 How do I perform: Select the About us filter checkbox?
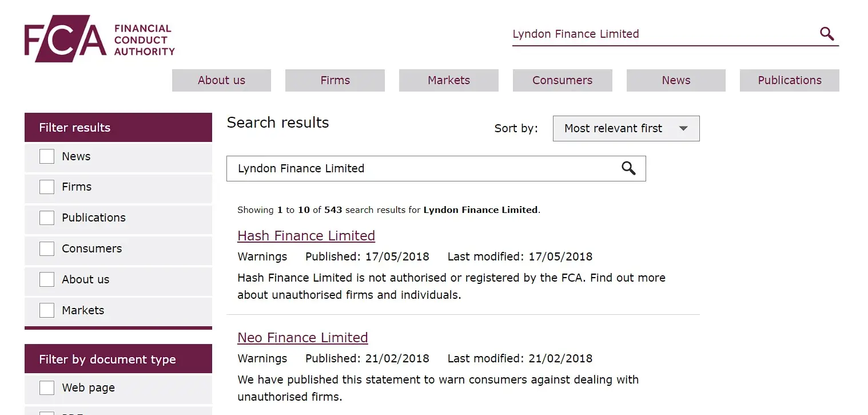click(x=47, y=279)
